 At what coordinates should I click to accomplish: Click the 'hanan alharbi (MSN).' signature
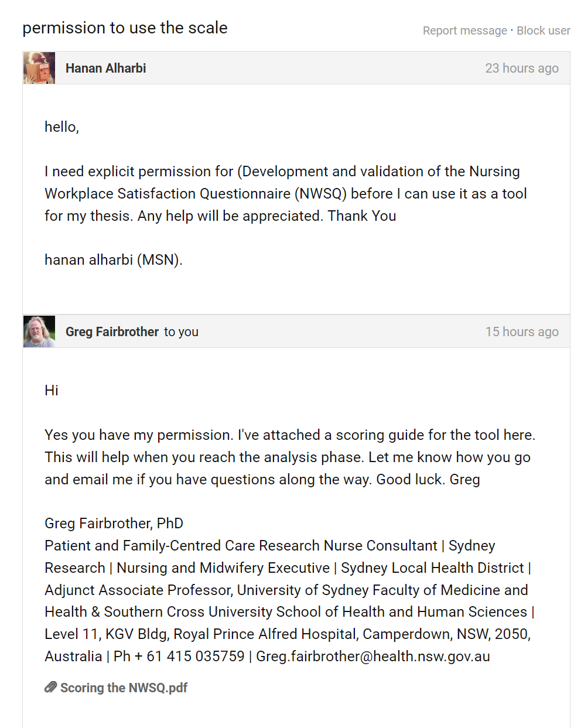[x=114, y=259]
